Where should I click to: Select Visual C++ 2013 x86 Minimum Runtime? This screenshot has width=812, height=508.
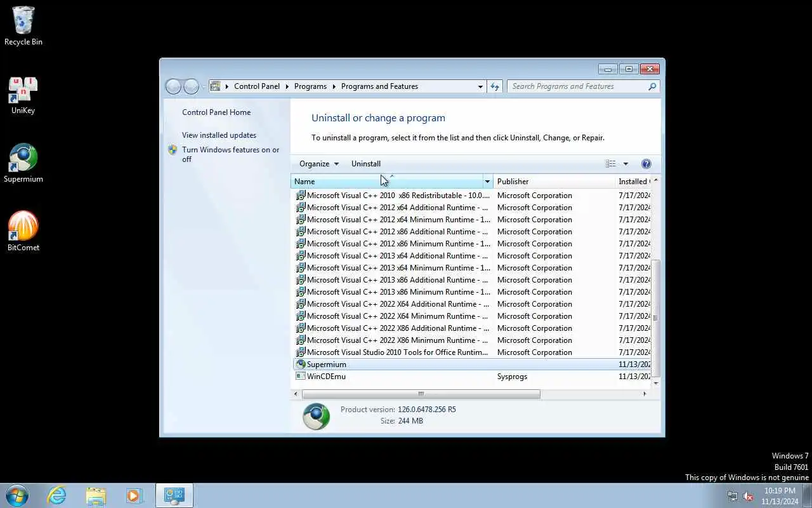coord(472,292)
